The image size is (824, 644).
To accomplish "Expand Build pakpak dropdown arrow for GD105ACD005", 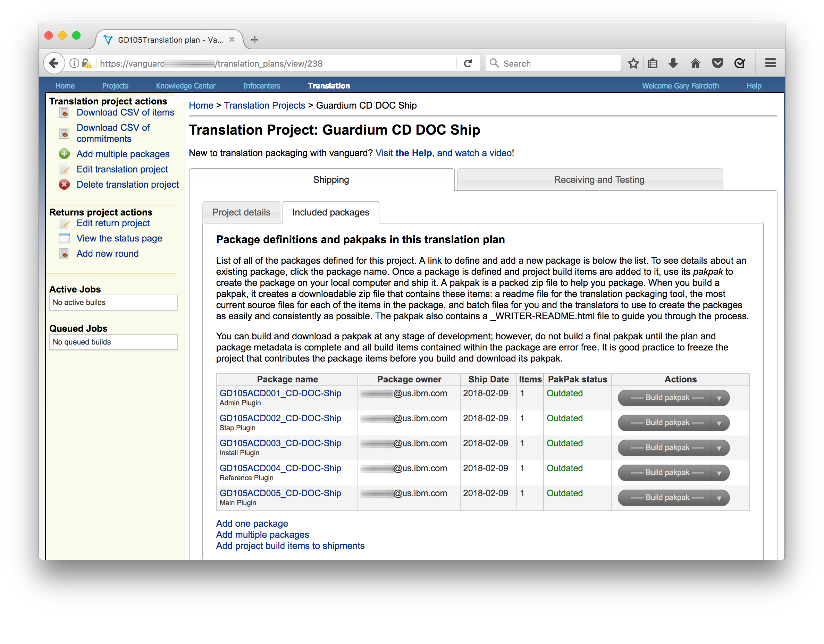I will pos(719,498).
